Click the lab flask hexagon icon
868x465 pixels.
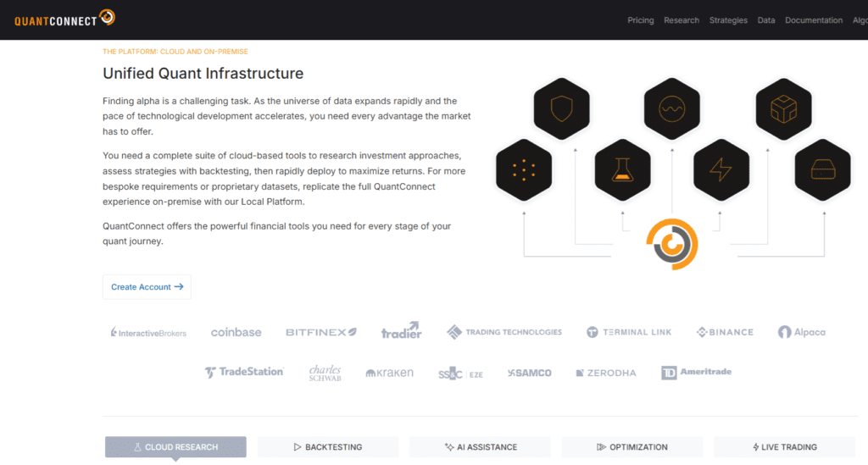(x=622, y=169)
